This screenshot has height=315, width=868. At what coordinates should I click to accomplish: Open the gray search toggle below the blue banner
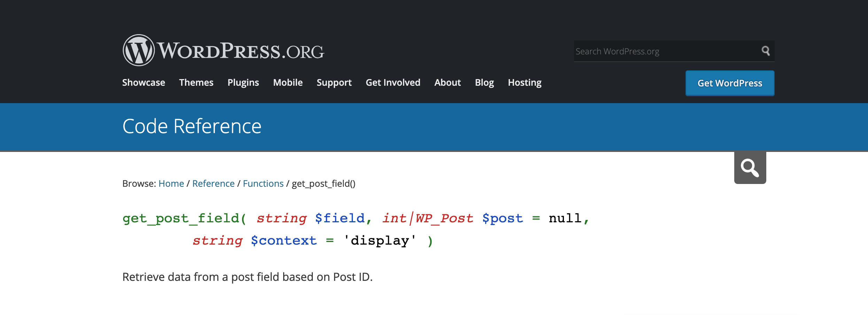pos(750,168)
